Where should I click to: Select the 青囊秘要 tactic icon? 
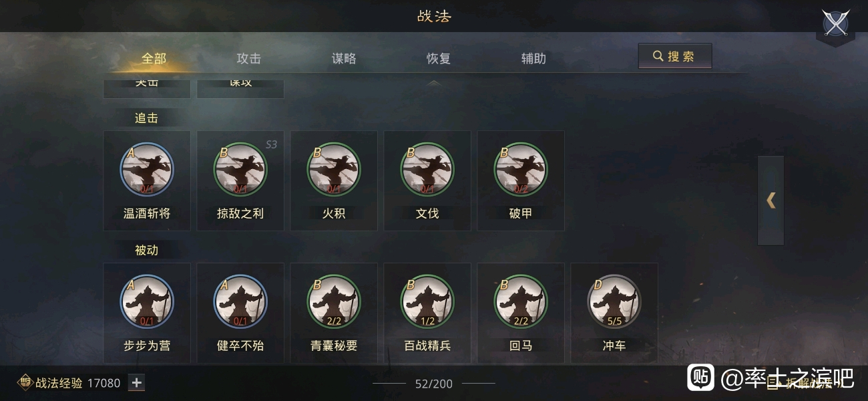coord(334,301)
